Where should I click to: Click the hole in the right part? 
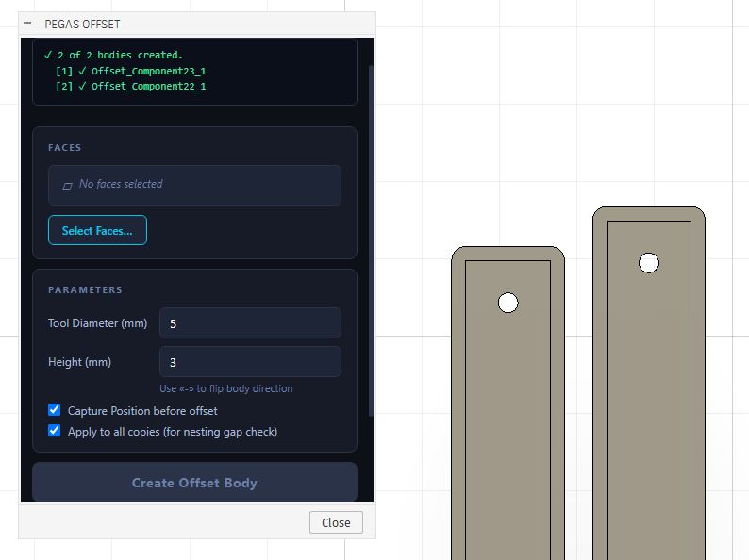pyautogui.click(x=649, y=263)
